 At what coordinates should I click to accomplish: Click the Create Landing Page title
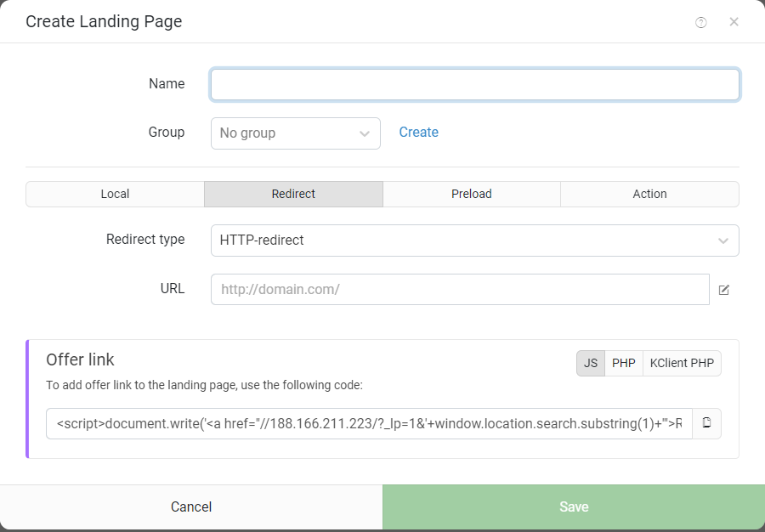(104, 21)
